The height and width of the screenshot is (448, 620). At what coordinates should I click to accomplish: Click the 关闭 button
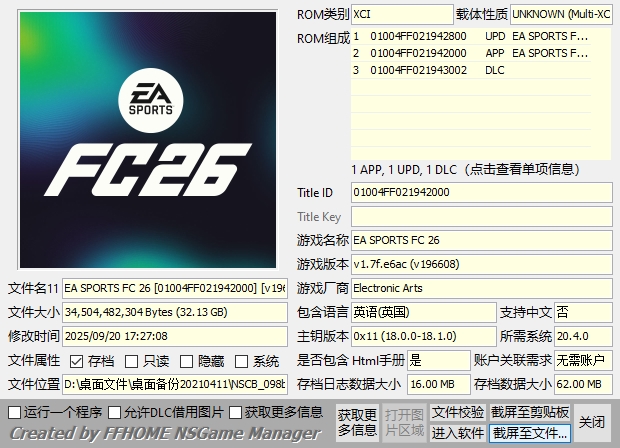point(592,422)
